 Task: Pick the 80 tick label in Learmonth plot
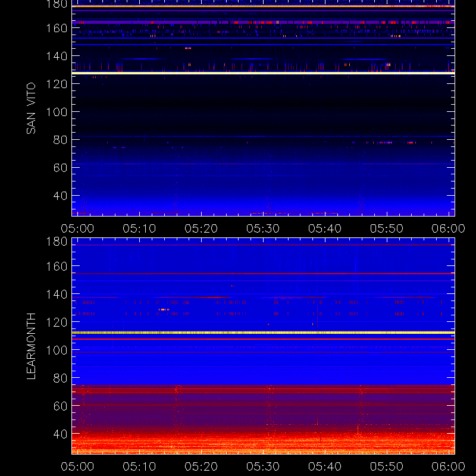click(x=60, y=378)
